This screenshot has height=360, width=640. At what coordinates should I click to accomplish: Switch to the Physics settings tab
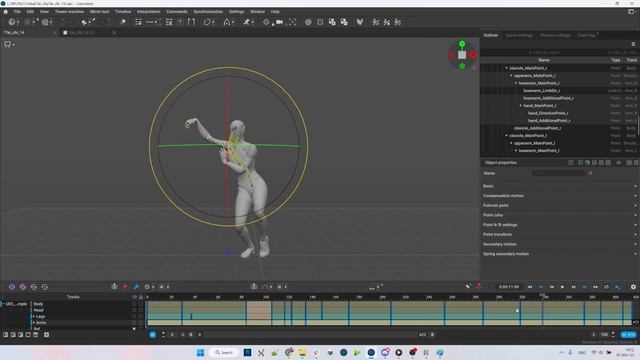point(555,35)
